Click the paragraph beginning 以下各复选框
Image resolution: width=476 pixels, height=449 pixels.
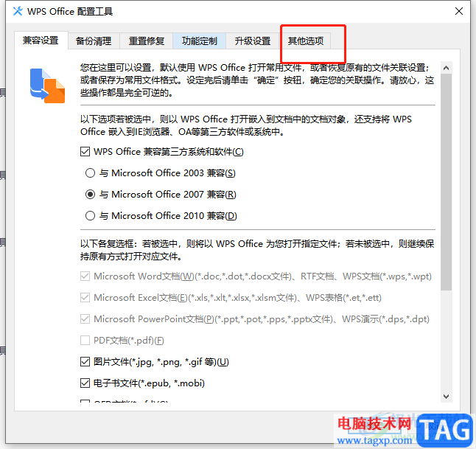click(x=257, y=250)
